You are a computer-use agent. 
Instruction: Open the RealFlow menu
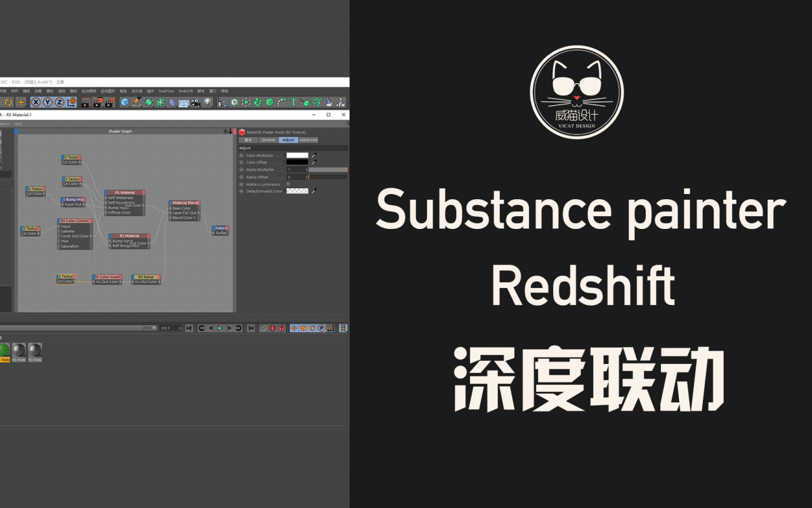coord(166,91)
